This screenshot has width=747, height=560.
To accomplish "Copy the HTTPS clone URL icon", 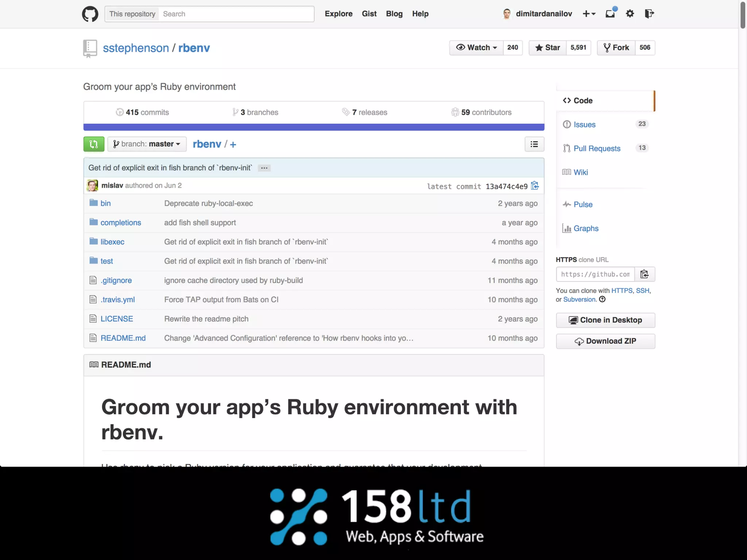I will (645, 274).
